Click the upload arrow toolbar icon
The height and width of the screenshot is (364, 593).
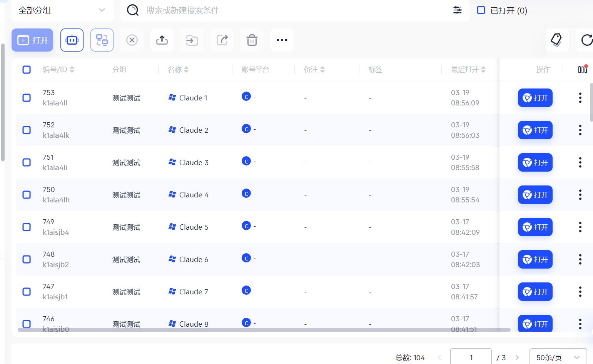pos(162,40)
